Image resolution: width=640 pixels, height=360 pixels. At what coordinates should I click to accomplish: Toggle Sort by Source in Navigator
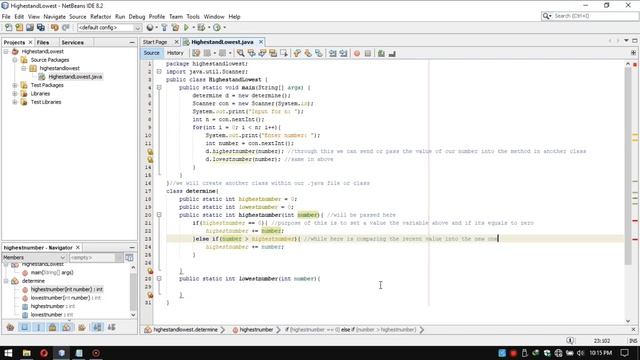[x=111, y=327]
